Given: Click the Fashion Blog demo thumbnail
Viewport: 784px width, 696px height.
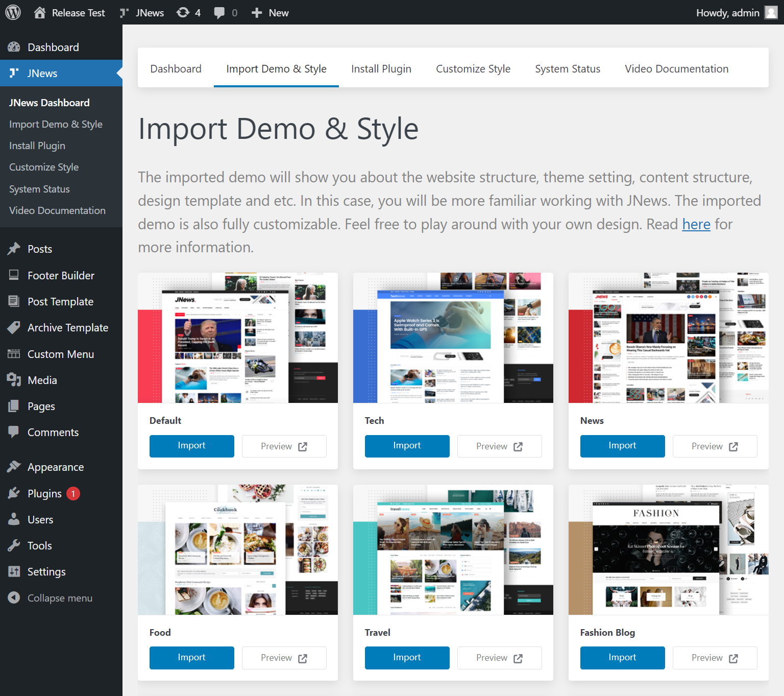Looking at the screenshot, I should click(x=669, y=549).
